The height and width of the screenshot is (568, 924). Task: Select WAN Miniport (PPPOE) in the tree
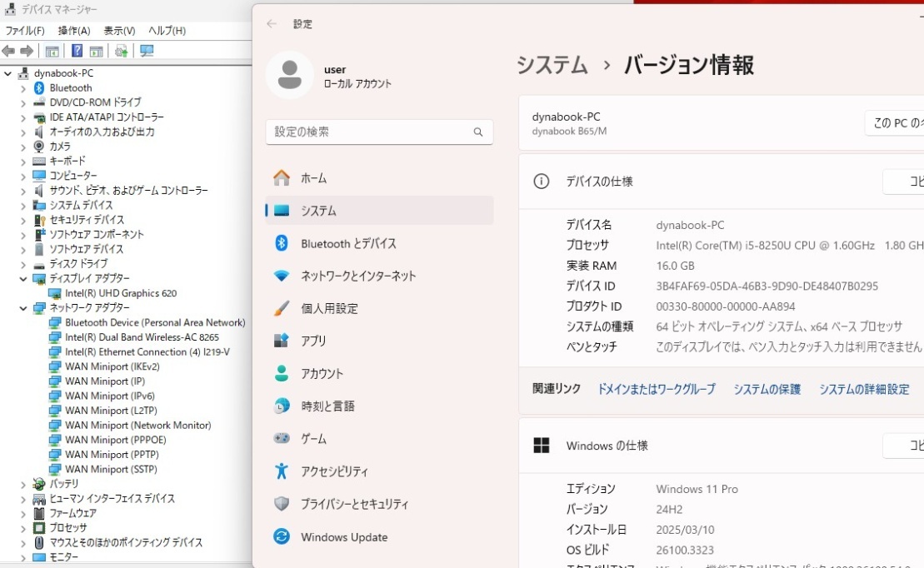(116, 440)
